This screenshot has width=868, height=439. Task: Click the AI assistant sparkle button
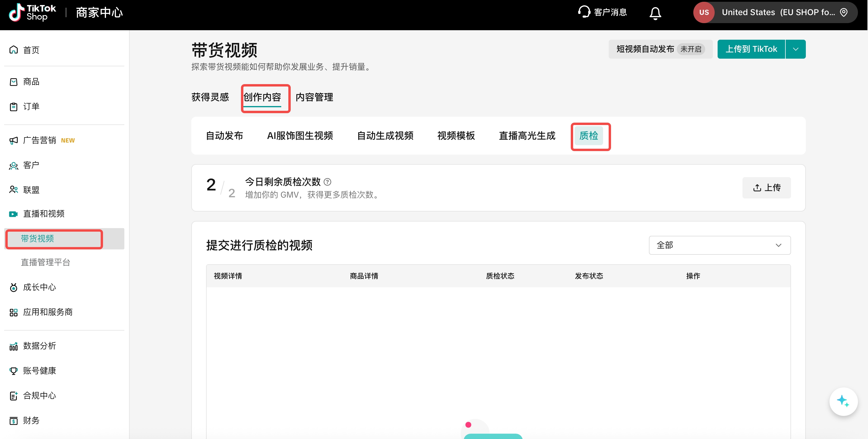coord(843,401)
